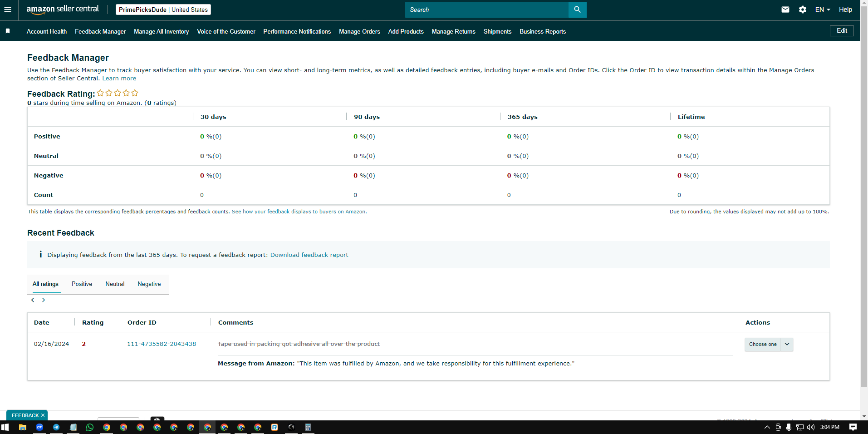Click the 'Lifetime' column header
The height and width of the screenshot is (434, 868).
pyautogui.click(x=691, y=117)
